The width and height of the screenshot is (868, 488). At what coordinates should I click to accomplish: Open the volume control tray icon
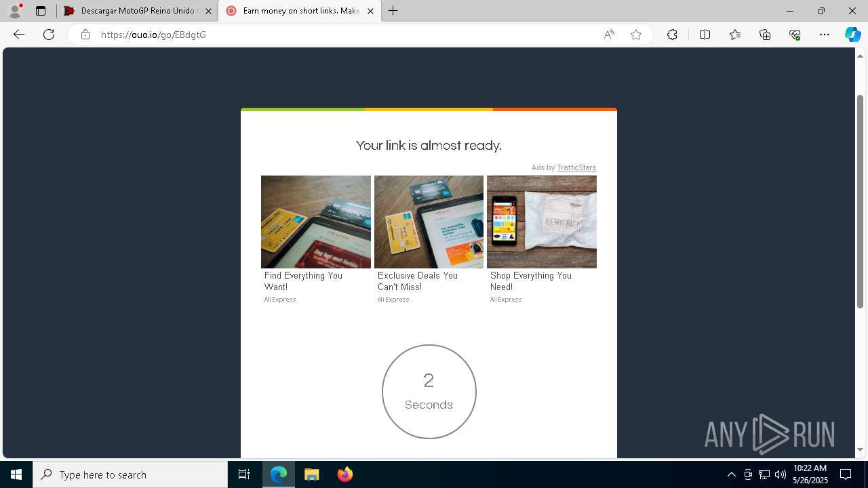[780, 474]
